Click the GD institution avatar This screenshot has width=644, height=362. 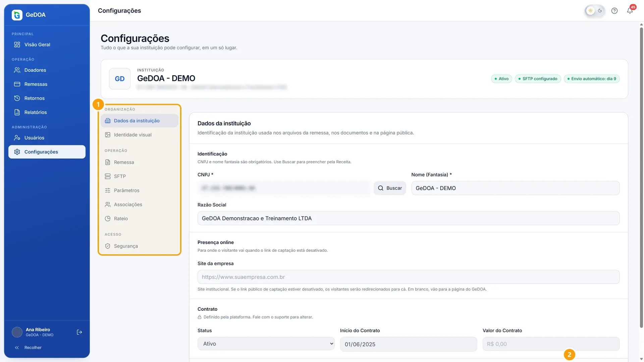click(120, 79)
